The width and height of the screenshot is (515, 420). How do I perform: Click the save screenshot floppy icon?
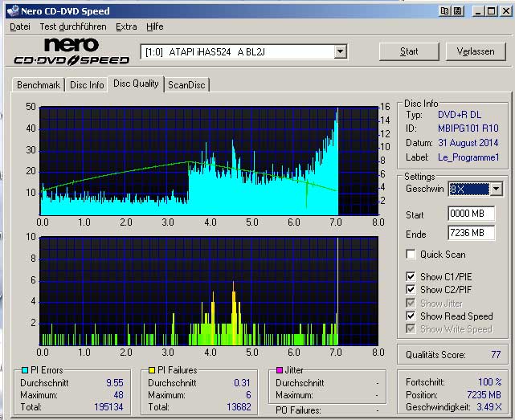pyautogui.click(x=458, y=11)
